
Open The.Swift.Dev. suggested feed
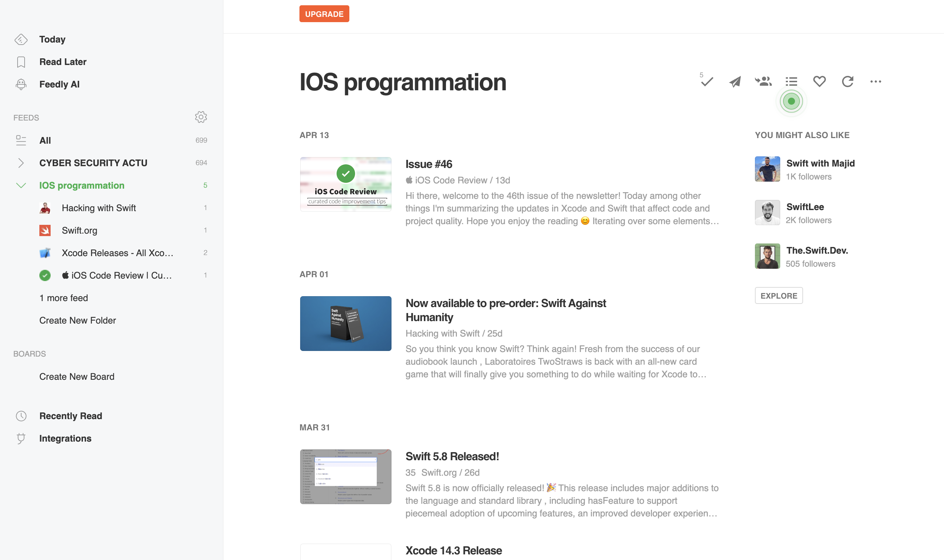point(817,250)
